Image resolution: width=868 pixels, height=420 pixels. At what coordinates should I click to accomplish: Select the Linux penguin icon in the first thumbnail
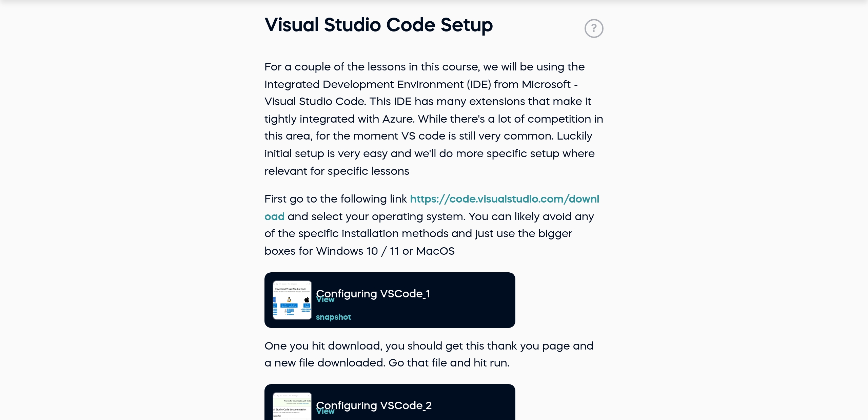point(289,299)
